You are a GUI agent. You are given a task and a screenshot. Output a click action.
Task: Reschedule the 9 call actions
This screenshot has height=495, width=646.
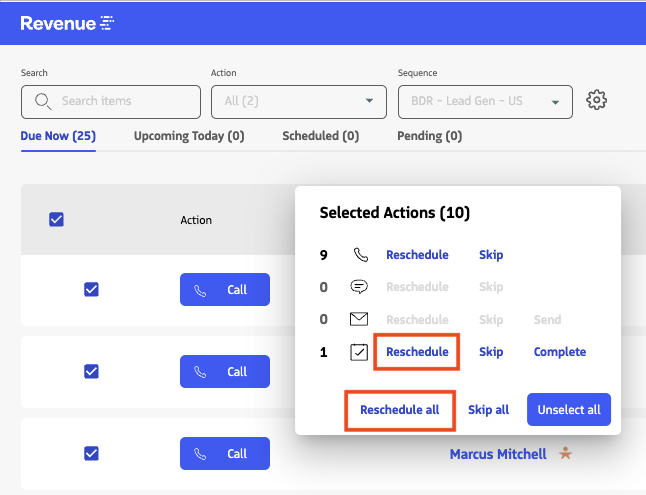[417, 255]
